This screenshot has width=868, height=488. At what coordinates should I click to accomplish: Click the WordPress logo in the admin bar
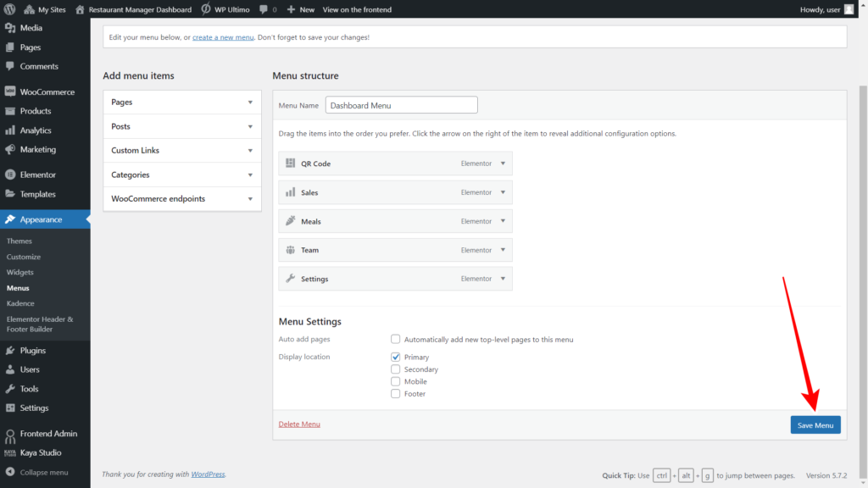[x=11, y=9]
